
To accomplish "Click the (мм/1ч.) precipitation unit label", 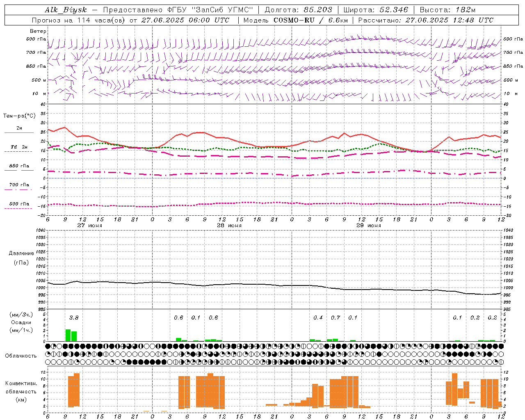I will pos(21,330).
